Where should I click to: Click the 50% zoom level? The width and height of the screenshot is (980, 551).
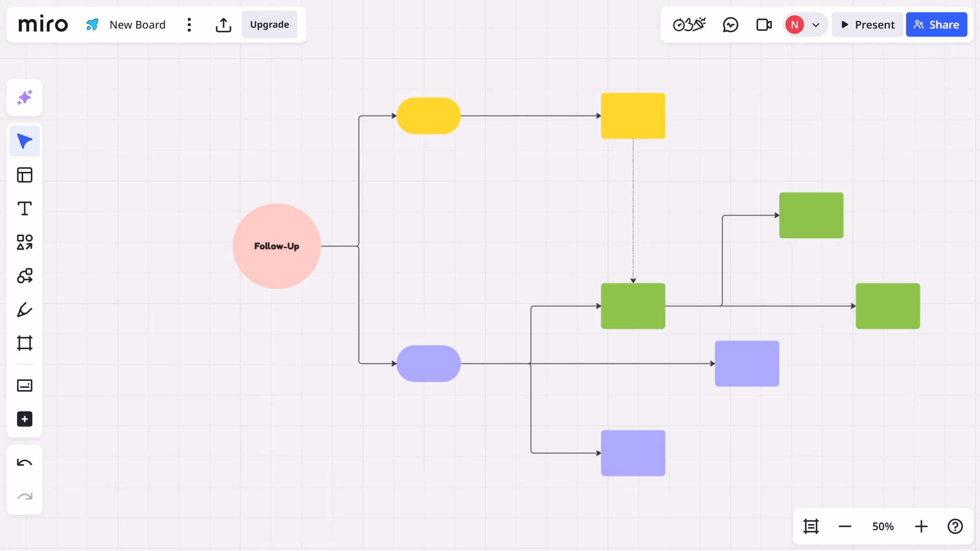(x=883, y=527)
